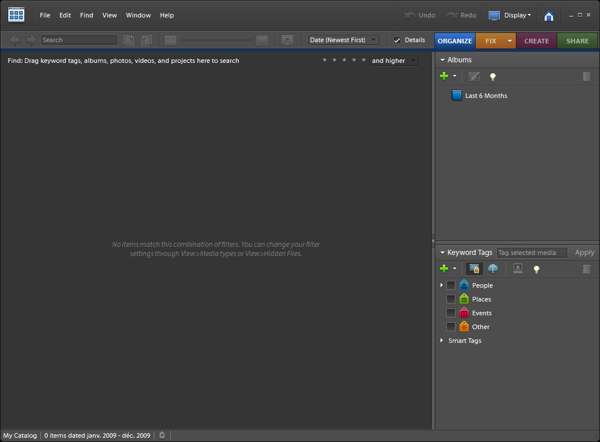The width and height of the screenshot is (600, 442).
Task: Click the cloud icon in Keyword Tags toolbar
Action: click(493, 268)
